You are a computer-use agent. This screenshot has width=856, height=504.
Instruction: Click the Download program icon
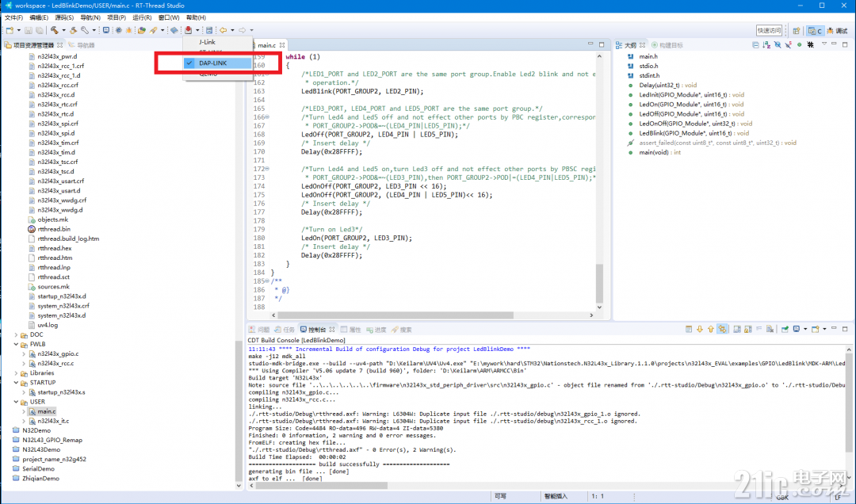coord(189,30)
